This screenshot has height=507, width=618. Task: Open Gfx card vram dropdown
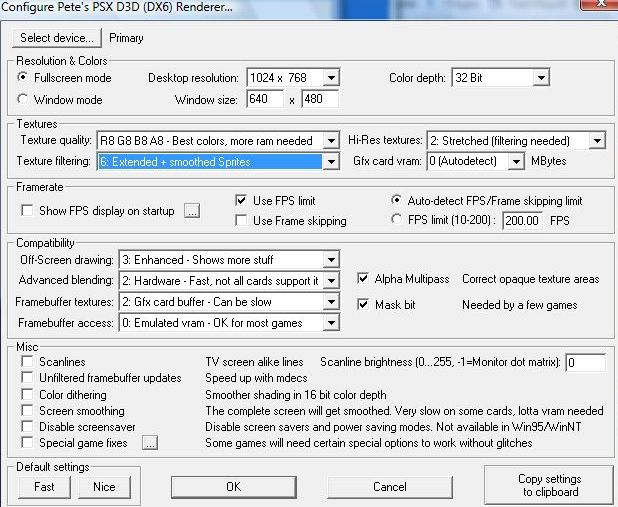coord(476,161)
